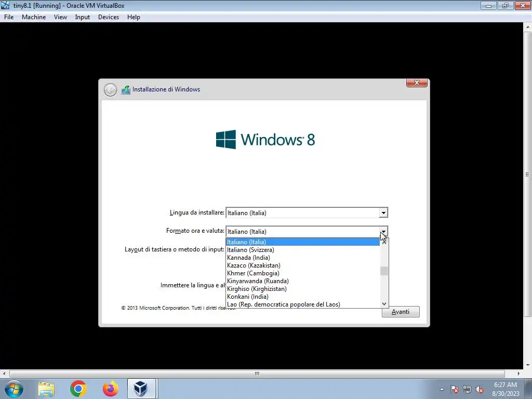Click the VM horizontal scrollbar right arrow
The height and width of the screenshot is (399, 532).
tap(518, 374)
